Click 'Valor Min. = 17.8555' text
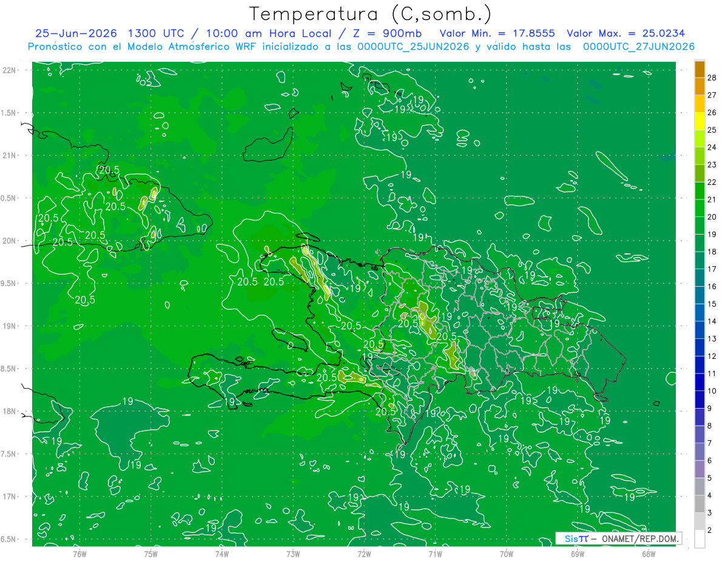This screenshot has height=562, width=728. [497, 33]
